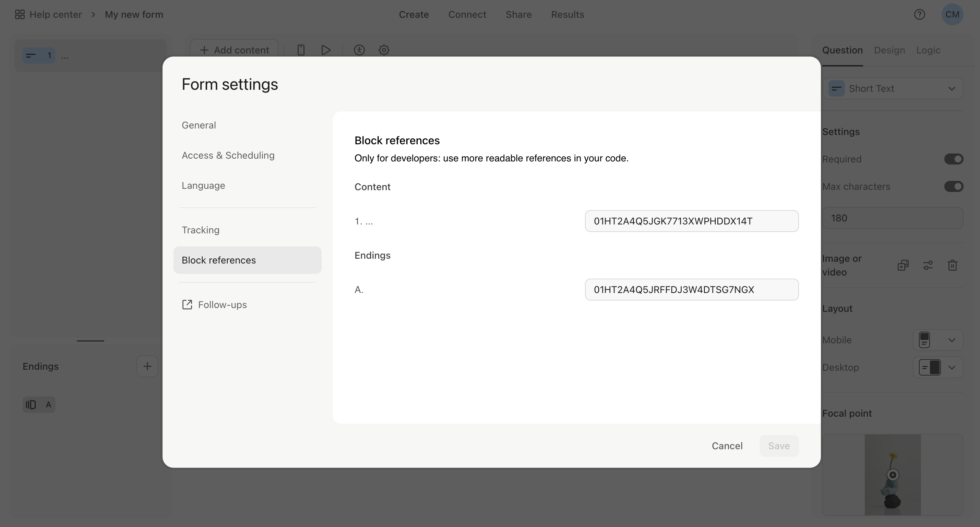The width and height of the screenshot is (980, 527).
Task: Select Tracking settings section
Action: coord(201,230)
